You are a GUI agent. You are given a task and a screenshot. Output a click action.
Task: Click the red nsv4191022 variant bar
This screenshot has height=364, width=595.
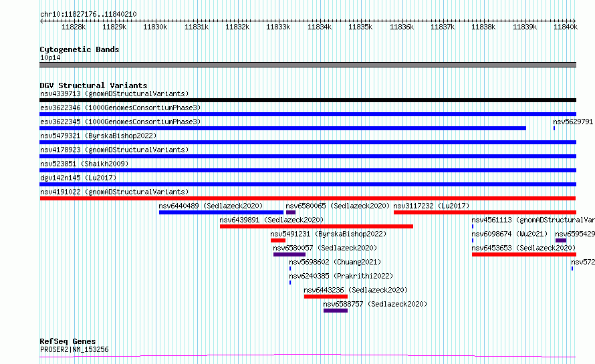[308, 198]
